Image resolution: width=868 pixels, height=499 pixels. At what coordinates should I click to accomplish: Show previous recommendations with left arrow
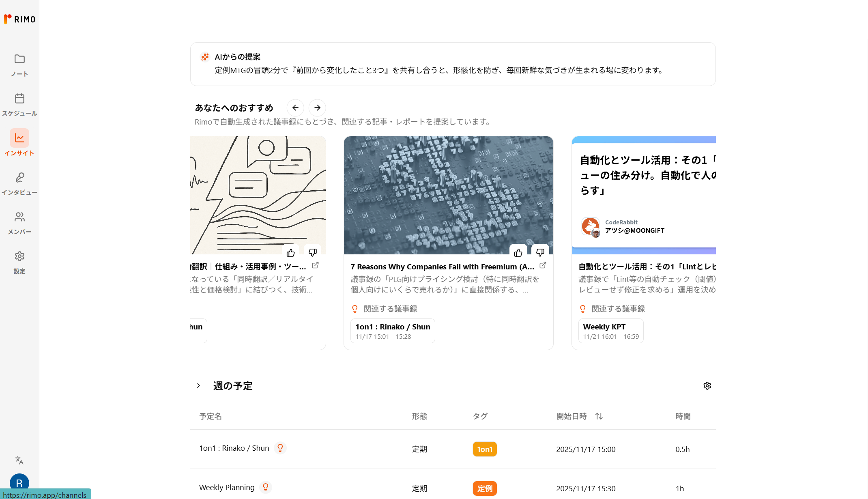click(x=295, y=108)
